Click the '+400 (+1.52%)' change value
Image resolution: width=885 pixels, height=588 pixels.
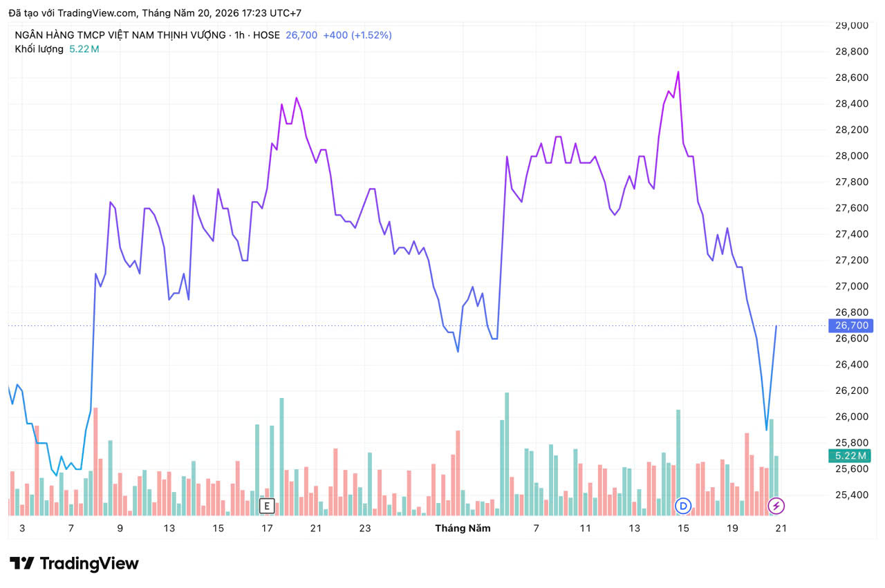pos(357,35)
